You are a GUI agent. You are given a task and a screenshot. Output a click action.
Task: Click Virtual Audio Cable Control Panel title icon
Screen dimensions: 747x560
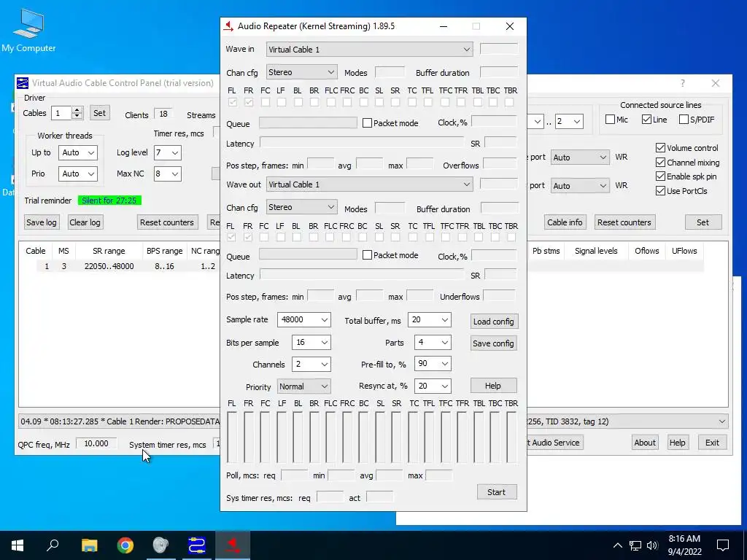tap(23, 83)
